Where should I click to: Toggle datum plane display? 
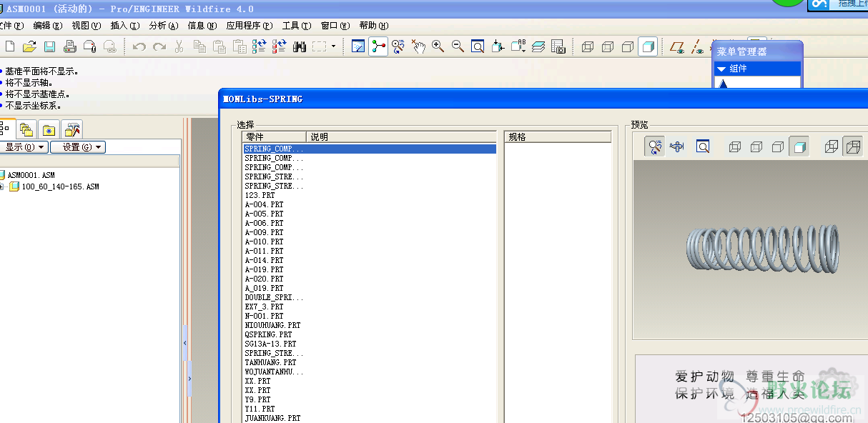click(x=676, y=46)
